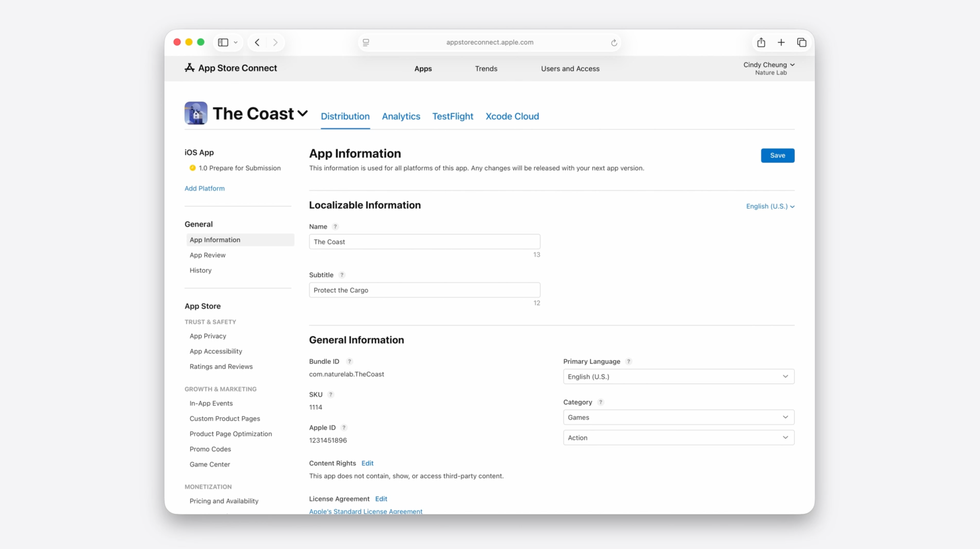980x549 pixels.
Task: Click the help icon beside Bundle ID
Action: pyautogui.click(x=349, y=362)
